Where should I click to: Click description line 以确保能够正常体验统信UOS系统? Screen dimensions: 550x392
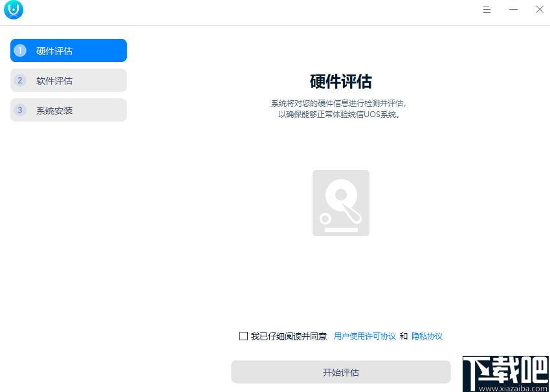pos(340,114)
